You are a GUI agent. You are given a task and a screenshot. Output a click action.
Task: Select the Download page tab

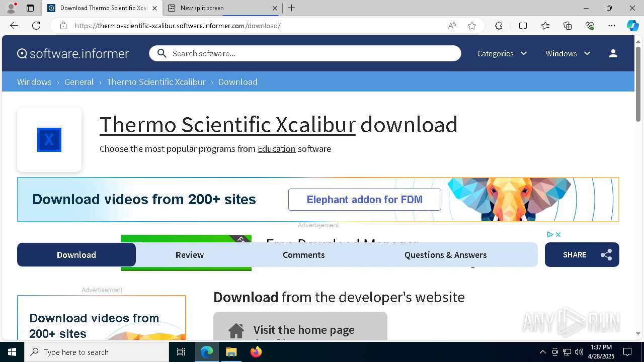coord(76,255)
